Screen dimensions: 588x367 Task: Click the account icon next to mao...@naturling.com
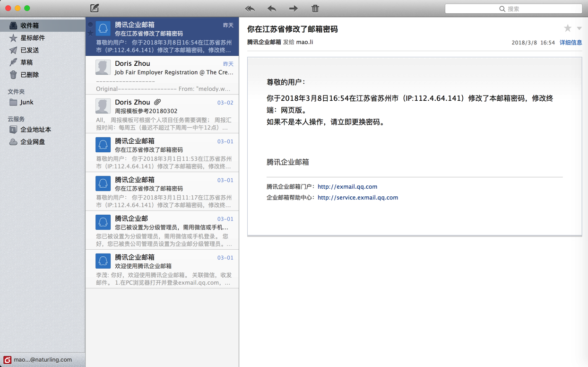pos(7,360)
